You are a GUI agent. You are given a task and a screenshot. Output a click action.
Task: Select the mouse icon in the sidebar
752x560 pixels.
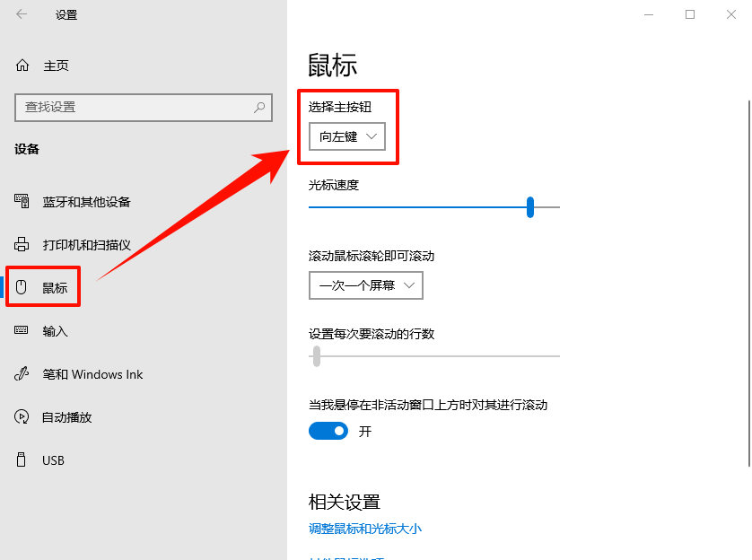coord(21,286)
